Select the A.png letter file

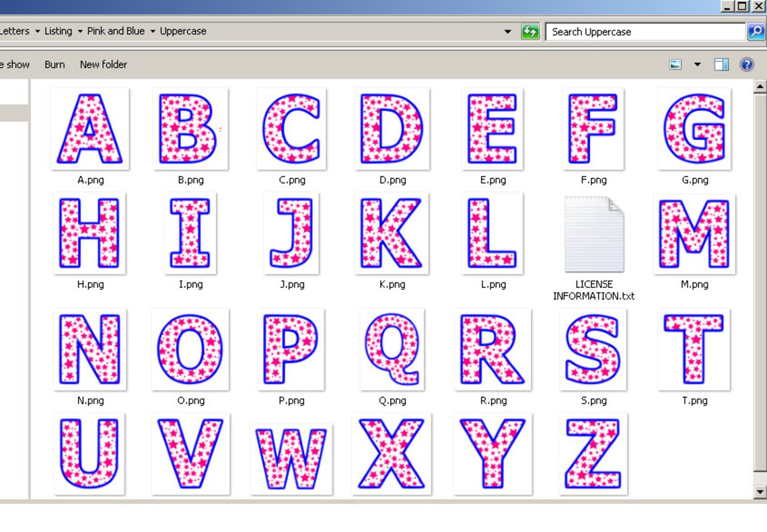89,128
